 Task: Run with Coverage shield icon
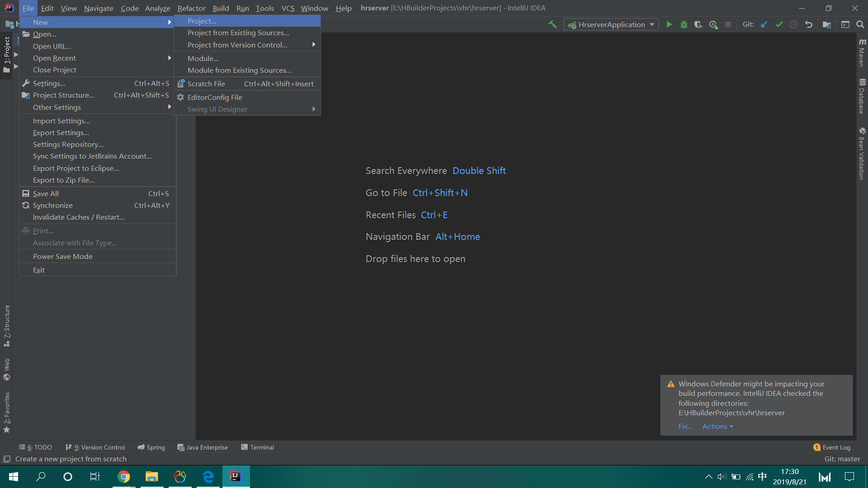(698, 24)
